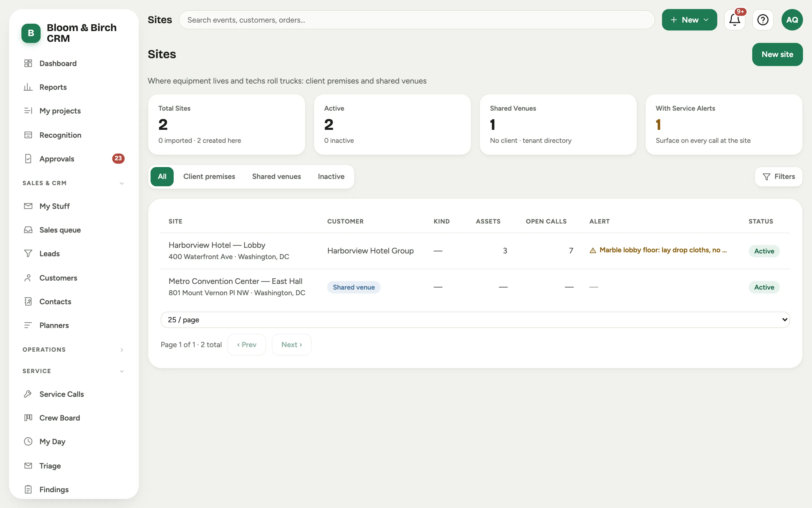Click assets value 3
812x508 pixels.
[505, 251]
